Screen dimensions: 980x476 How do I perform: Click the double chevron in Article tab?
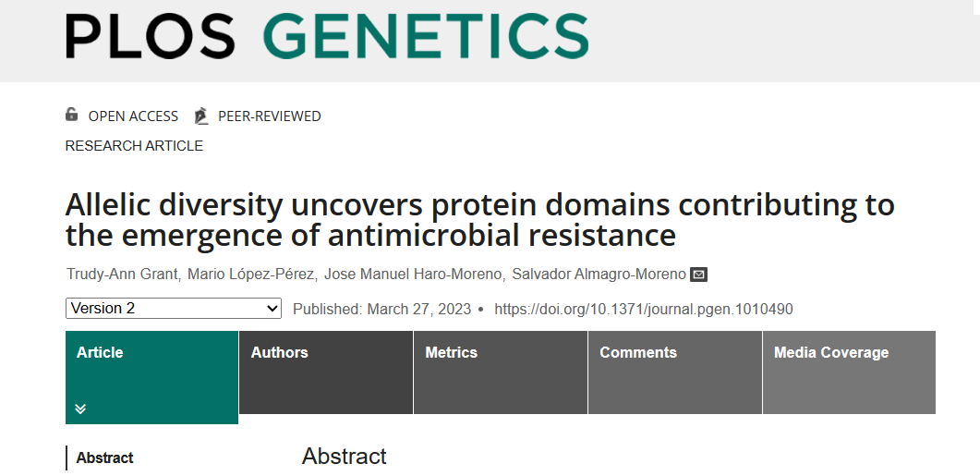pos(80,409)
